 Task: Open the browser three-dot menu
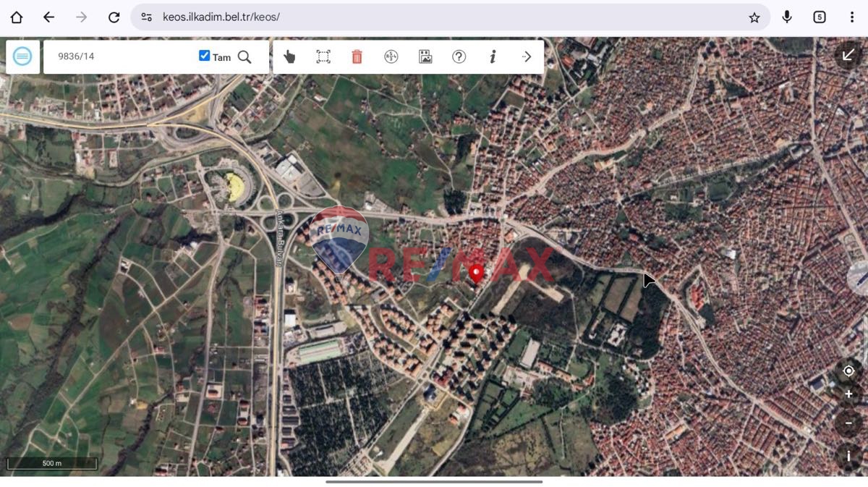(x=853, y=16)
